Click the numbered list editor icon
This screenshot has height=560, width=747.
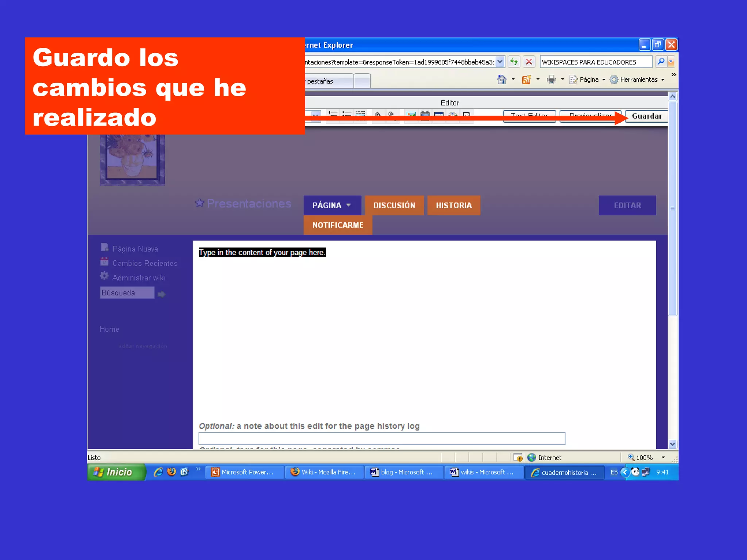pos(332,116)
